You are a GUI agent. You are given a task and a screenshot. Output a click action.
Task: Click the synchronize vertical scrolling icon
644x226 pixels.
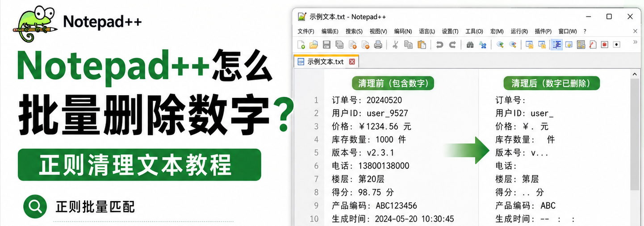[x=530, y=44]
